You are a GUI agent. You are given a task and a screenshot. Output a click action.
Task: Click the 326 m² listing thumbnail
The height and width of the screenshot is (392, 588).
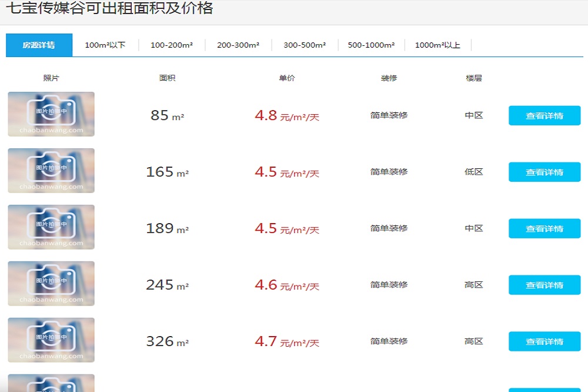click(51, 340)
